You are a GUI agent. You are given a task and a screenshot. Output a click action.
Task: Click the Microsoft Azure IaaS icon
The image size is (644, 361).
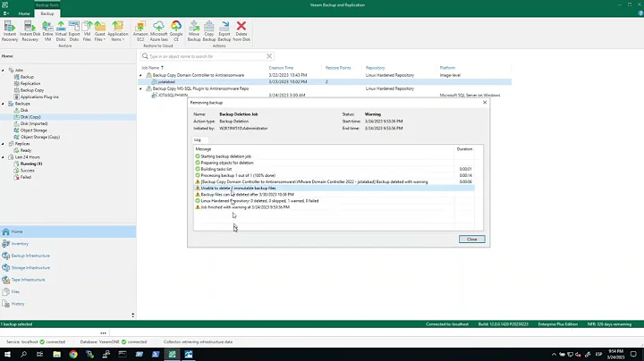pos(158,31)
